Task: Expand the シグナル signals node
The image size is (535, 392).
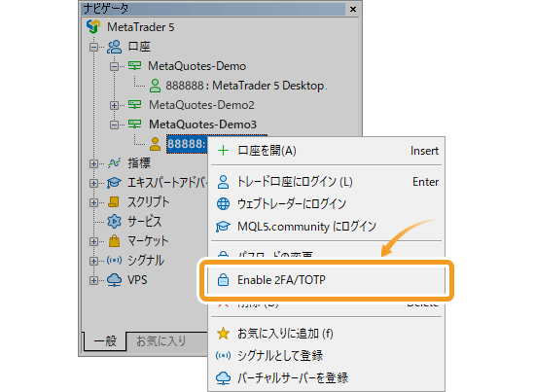Action: [93, 261]
